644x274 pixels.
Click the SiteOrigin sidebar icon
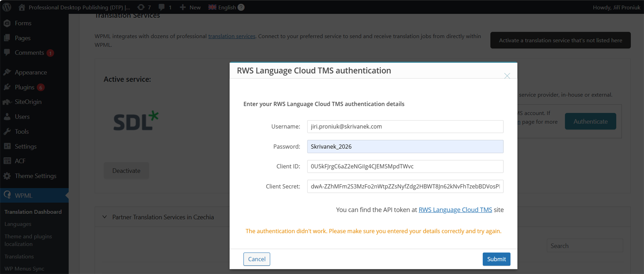[x=7, y=102]
